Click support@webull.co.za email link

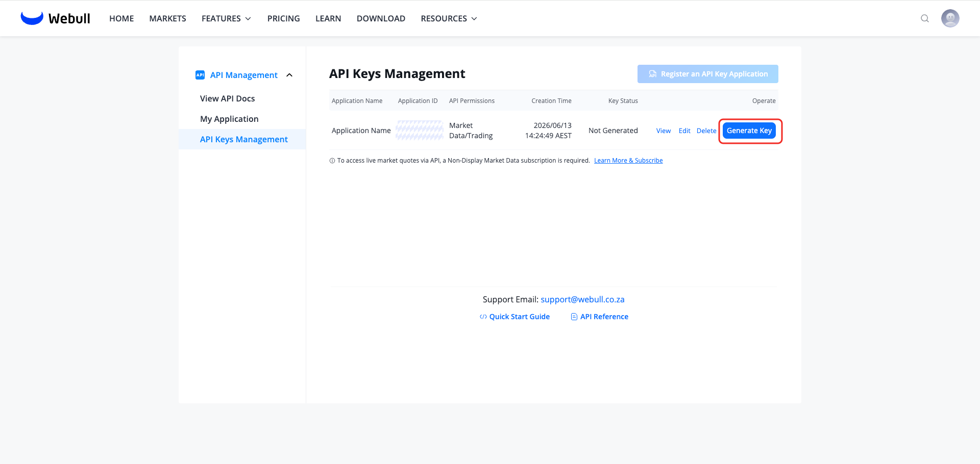[582, 299]
